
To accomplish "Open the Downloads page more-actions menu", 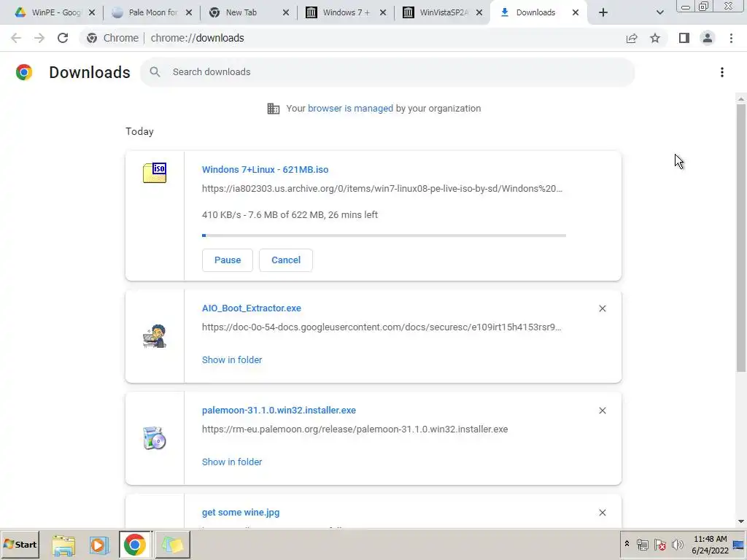I will 722,72.
